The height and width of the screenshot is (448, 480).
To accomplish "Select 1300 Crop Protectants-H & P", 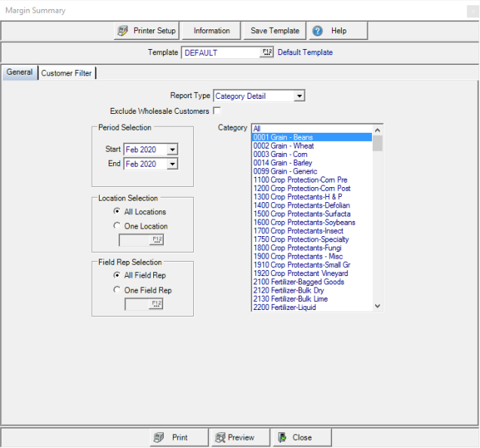I will point(312,197).
